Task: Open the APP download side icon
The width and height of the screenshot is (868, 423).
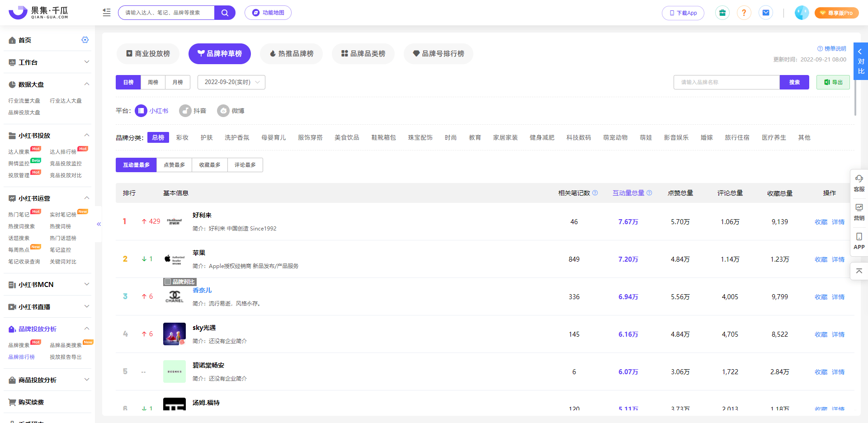Action: 859,241
